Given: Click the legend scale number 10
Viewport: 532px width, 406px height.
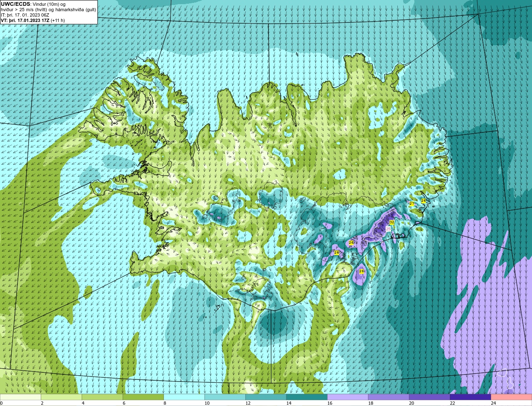Looking at the screenshot, I should click(x=207, y=403).
